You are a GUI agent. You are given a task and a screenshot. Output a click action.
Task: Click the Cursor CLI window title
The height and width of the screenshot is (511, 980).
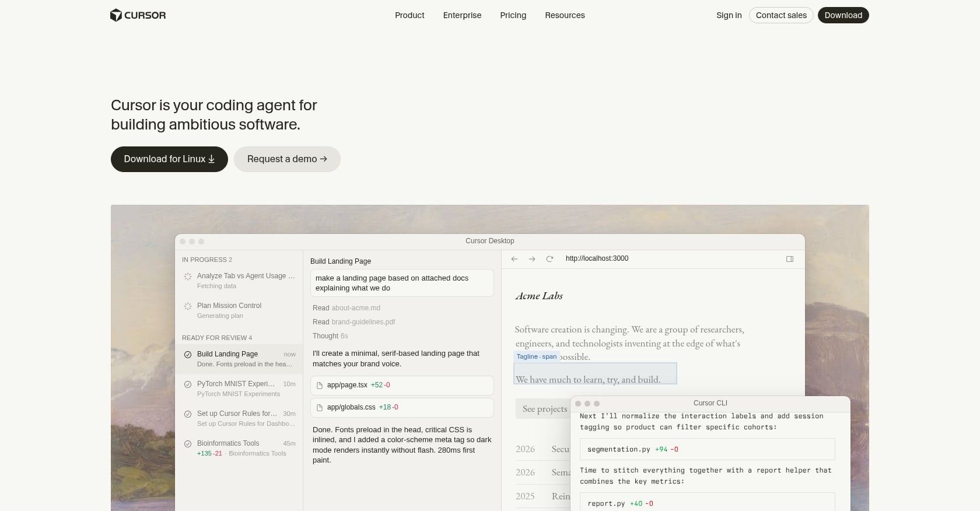point(710,403)
